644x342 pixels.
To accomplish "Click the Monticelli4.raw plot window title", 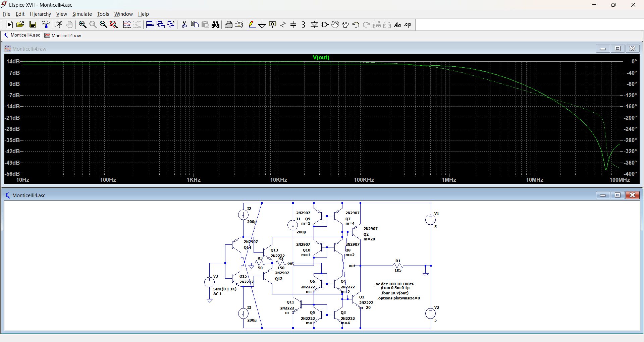I will 29,49.
